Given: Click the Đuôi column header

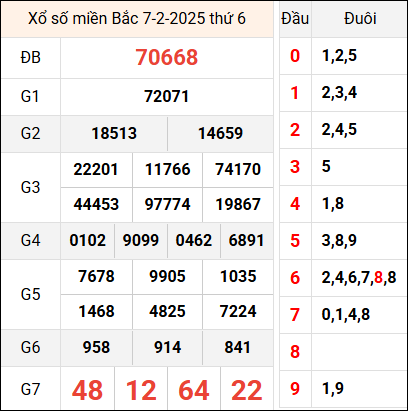Looking at the screenshot, I should tap(360, 19).
